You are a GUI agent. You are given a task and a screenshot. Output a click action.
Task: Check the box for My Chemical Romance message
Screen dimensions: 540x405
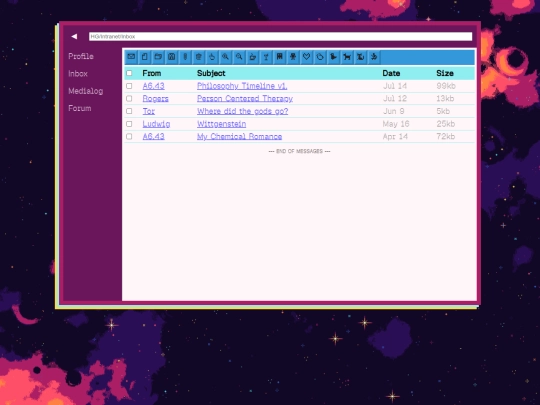click(x=129, y=136)
